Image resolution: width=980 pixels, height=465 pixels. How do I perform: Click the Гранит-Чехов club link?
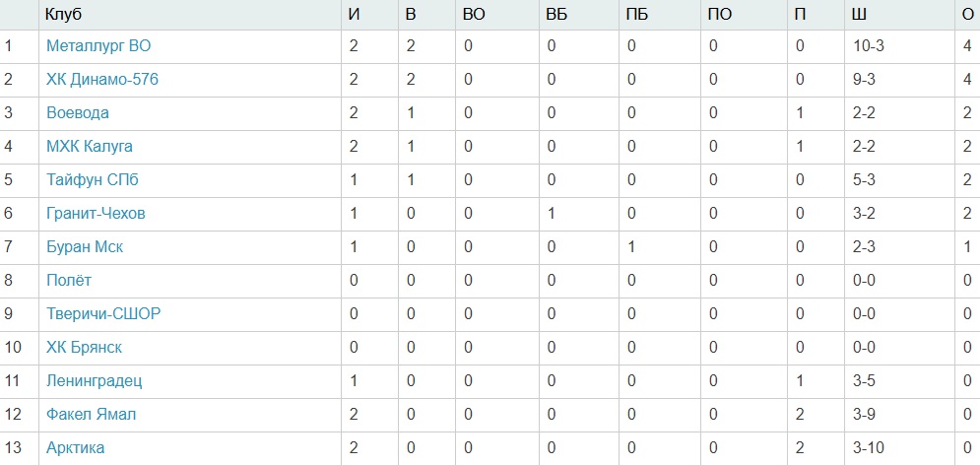point(96,213)
